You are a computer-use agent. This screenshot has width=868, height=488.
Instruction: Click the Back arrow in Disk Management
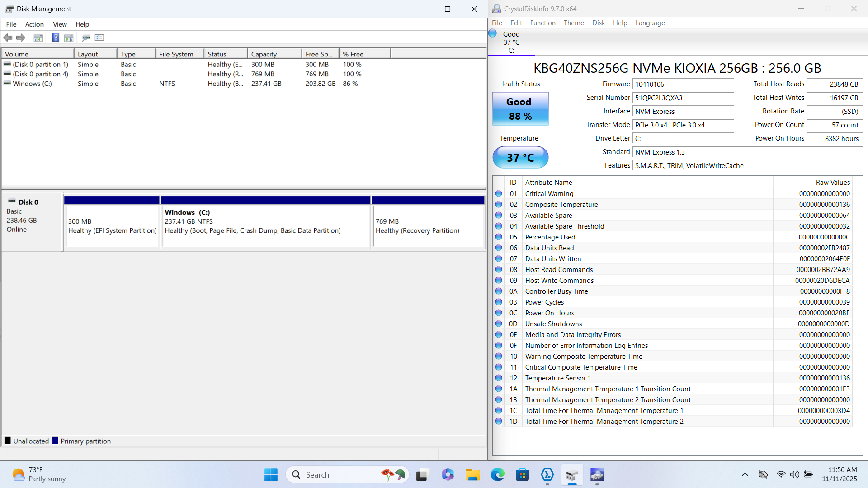[x=8, y=38]
